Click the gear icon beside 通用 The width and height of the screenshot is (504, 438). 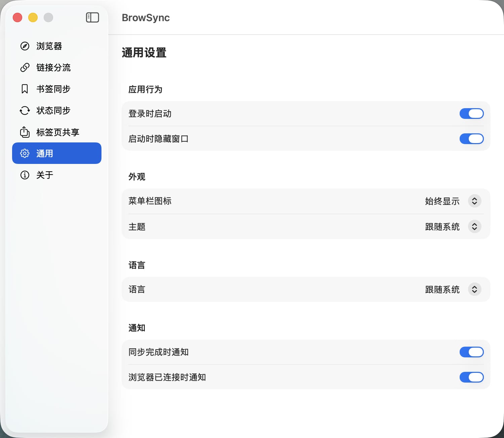pos(25,154)
